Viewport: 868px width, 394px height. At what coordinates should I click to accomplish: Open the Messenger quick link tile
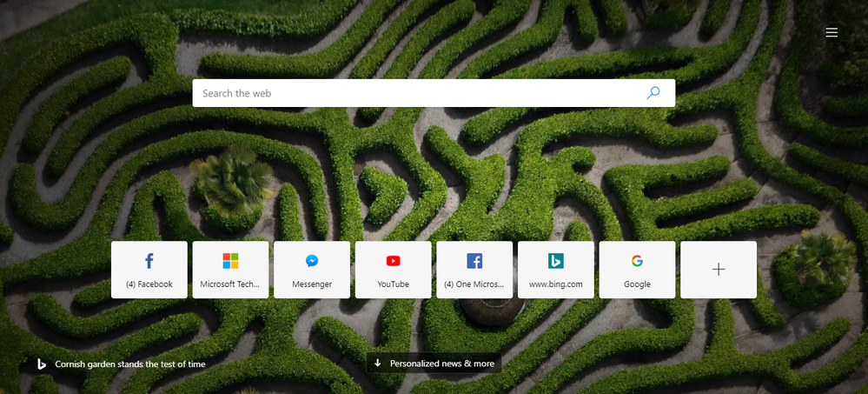click(x=312, y=270)
